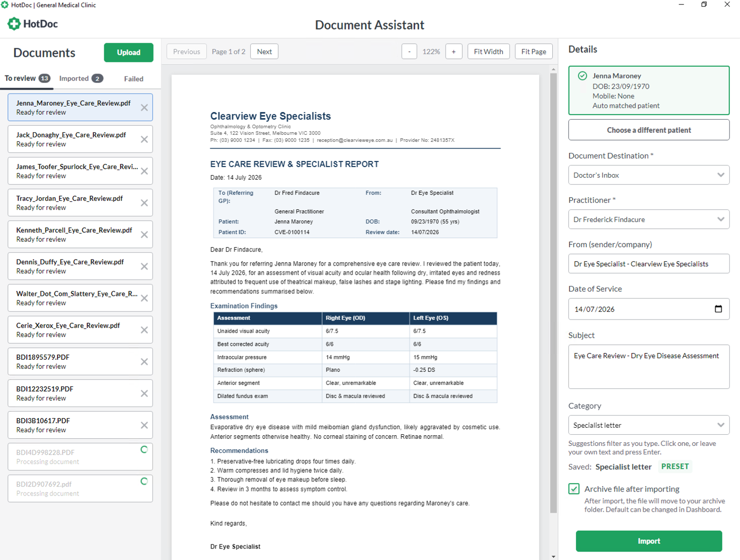The image size is (740, 560).
Task: Open Kenneth_Parcell_Eye_Care_Review.pdf
Action: pos(80,234)
